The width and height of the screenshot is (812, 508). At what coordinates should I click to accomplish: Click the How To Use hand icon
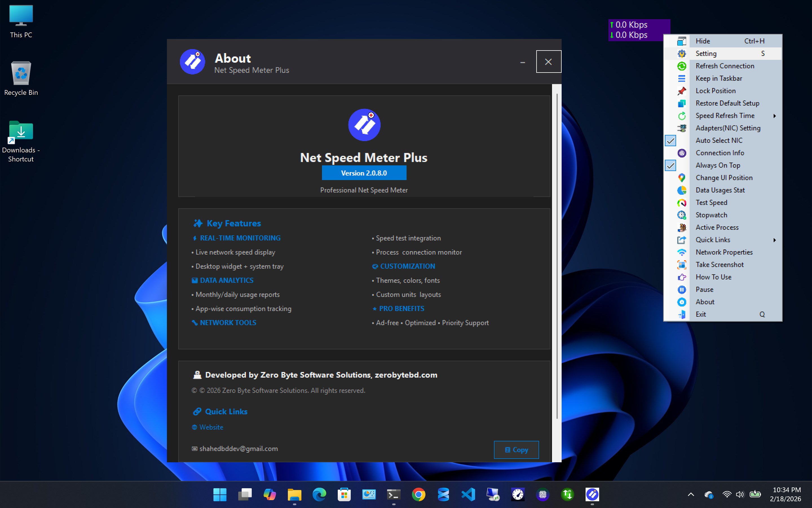point(681,277)
